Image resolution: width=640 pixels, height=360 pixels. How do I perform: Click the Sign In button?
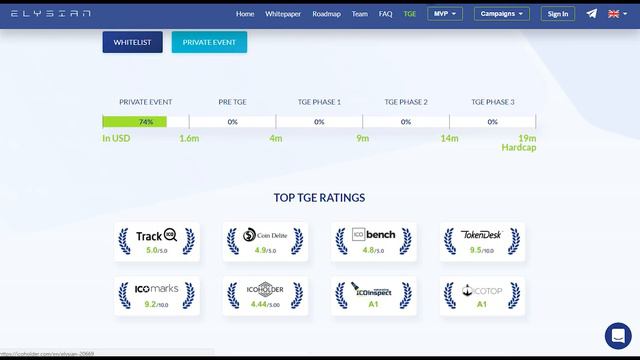558,13
